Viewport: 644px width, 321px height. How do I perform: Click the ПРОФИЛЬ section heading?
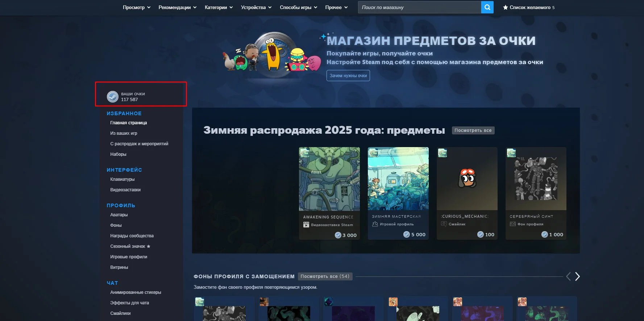(x=121, y=205)
